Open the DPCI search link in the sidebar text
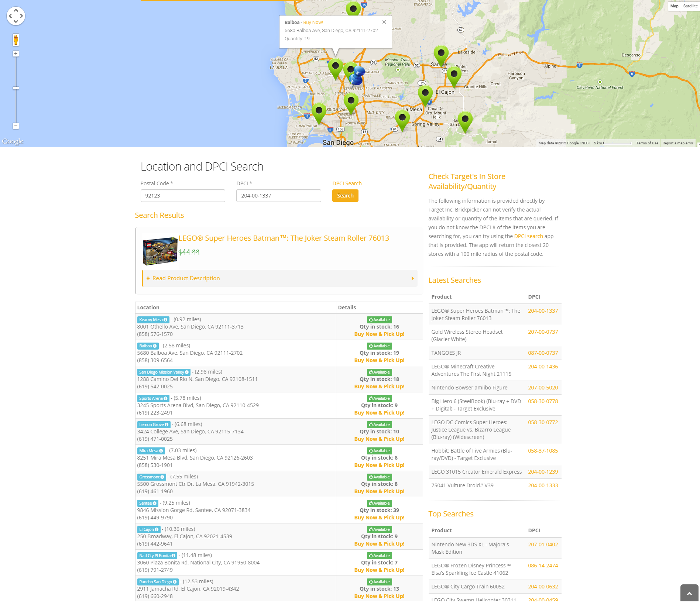Image resolution: width=700 pixels, height=615 pixels. (528, 236)
